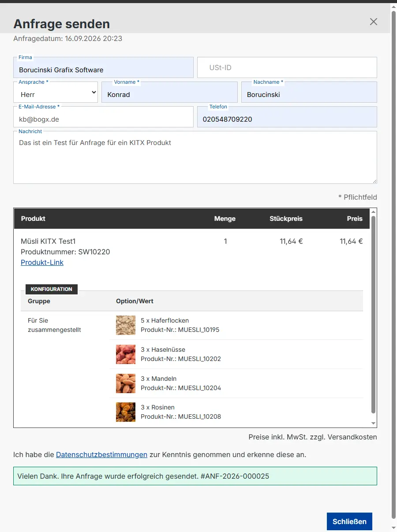Viewport: 397px width, 532px height.
Task: Click the Firma input field
Action: (103, 67)
